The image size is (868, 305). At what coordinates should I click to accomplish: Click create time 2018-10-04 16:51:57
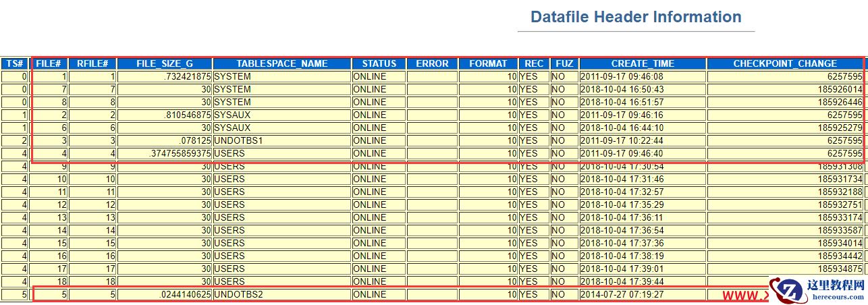(622, 102)
